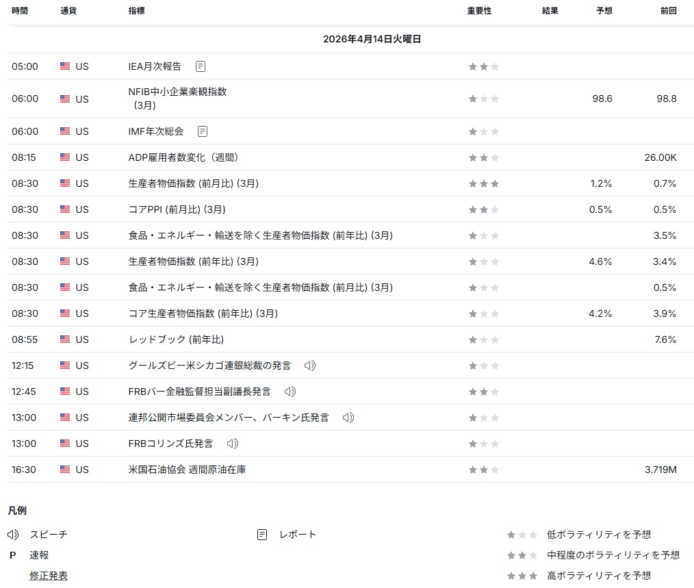Open the 修正発表 link in the legend
Image resolution: width=694 pixels, height=588 pixels.
click(x=49, y=576)
